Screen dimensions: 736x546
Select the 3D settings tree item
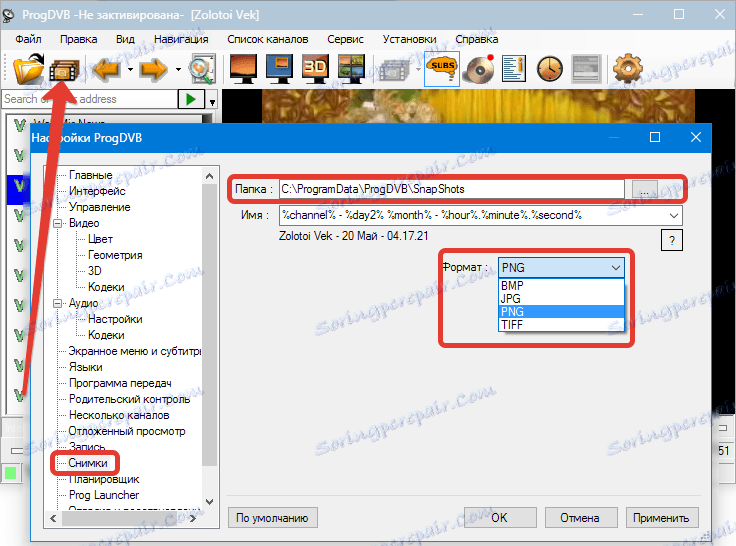coord(94,271)
